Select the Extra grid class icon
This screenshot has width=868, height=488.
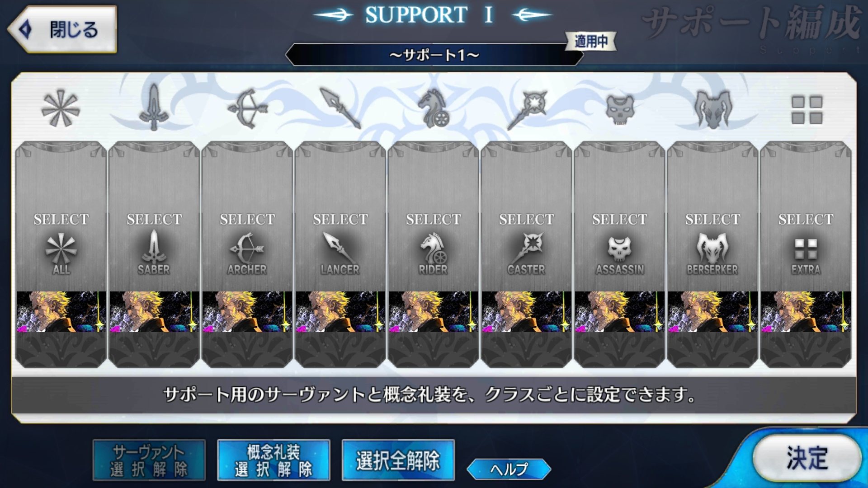pyautogui.click(x=807, y=109)
